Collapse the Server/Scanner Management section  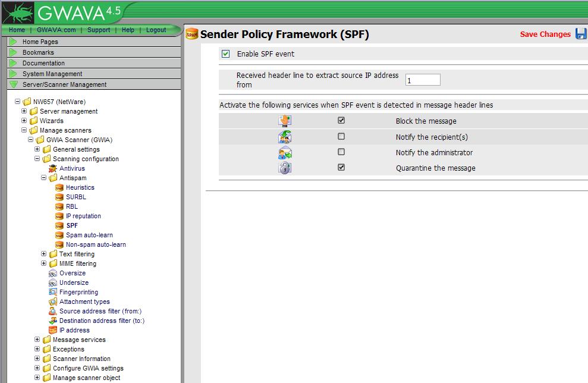[x=94, y=84]
